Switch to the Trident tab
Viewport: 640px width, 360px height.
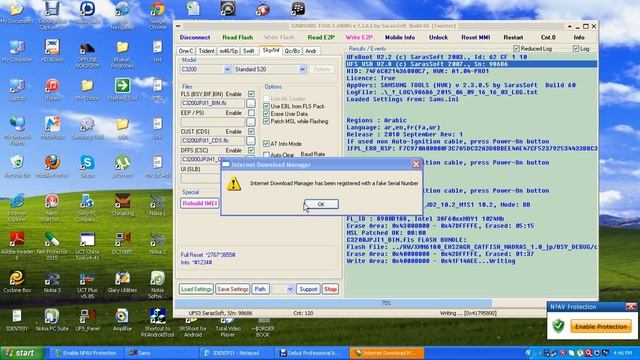click(x=206, y=51)
